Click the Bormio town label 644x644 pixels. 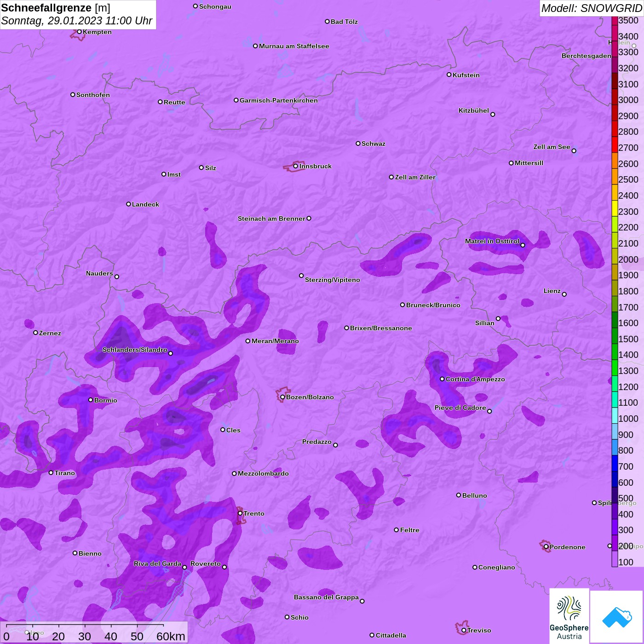coord(106,400)
